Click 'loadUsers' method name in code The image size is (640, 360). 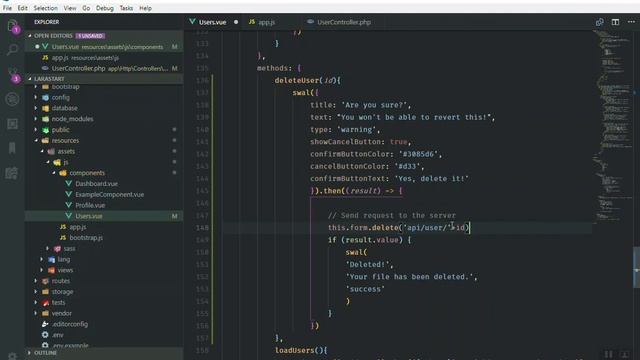[295, 350]
